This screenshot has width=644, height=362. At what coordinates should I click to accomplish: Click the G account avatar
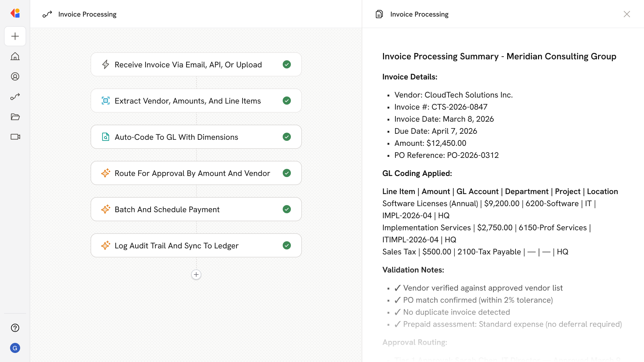[15, 348]
